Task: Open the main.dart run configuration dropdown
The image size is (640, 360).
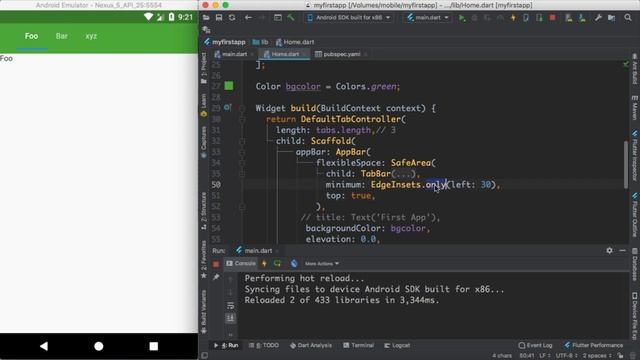Action: [428, 18]
